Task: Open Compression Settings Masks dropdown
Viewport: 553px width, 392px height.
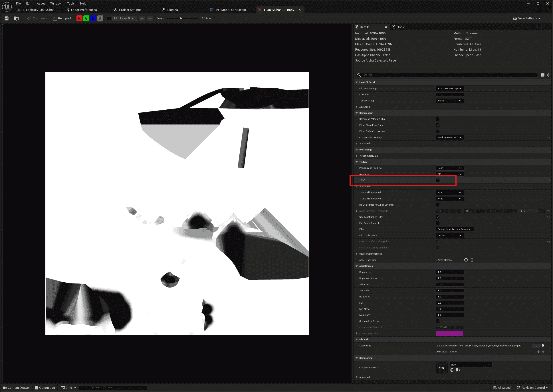Action: 450,138
